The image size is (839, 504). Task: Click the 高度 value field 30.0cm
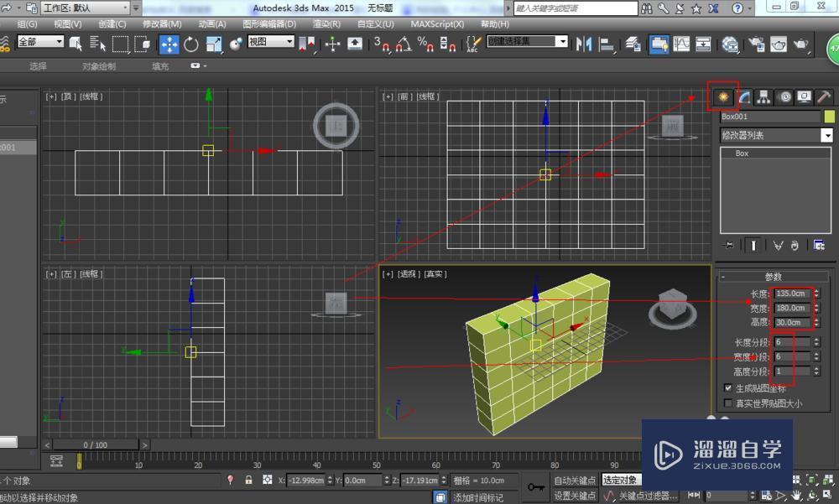coord(793,322)
